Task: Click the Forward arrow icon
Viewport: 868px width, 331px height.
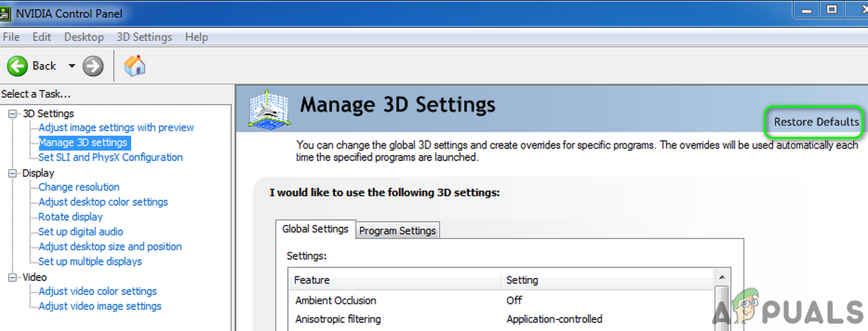Action: click(93, 66)
